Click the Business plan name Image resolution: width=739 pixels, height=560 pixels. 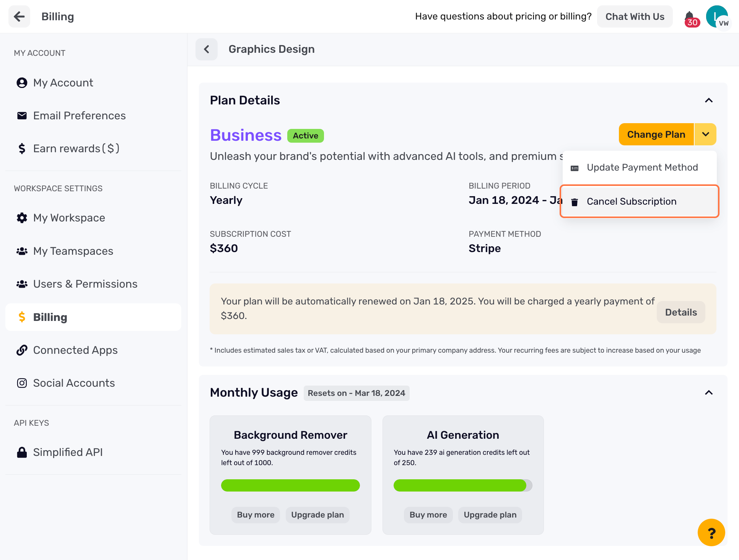point(246,135)
